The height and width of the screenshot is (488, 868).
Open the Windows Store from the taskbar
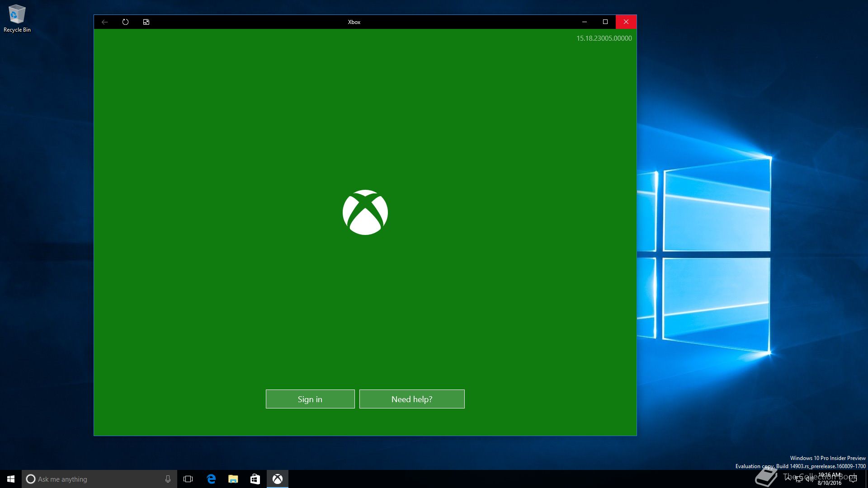[x=255, y=479]
